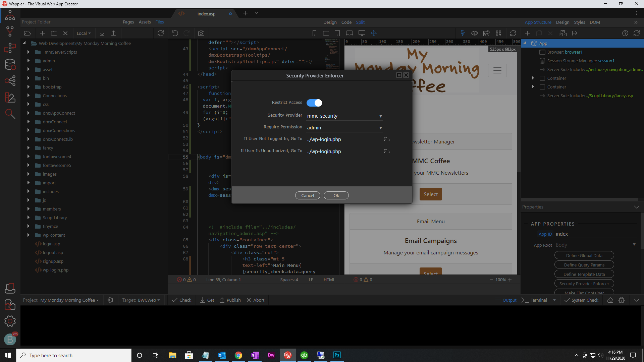Click the screenshot camera icon

pyautogui.click(x=201, y=33)
